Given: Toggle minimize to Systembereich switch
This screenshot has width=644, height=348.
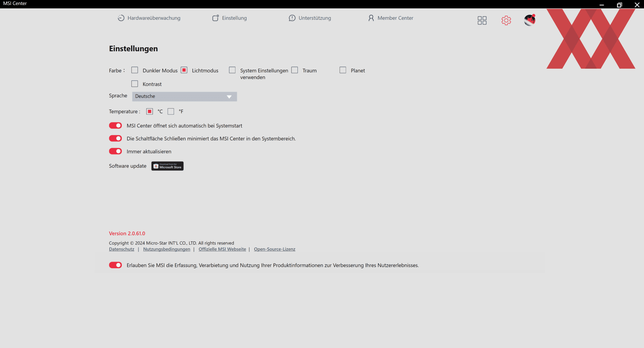Looking at the screenshot, I should 115,138.
